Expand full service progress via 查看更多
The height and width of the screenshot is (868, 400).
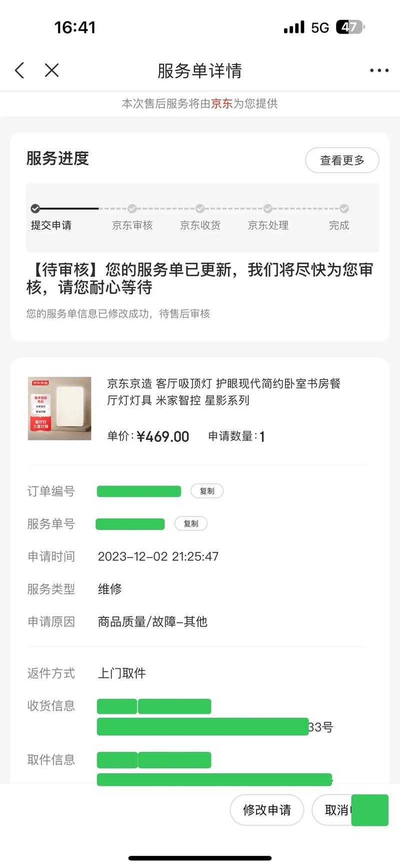pos(342,160)
